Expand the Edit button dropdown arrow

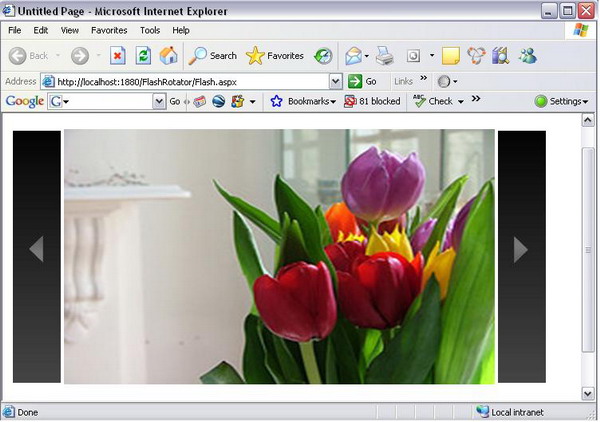tap(432, 56)
